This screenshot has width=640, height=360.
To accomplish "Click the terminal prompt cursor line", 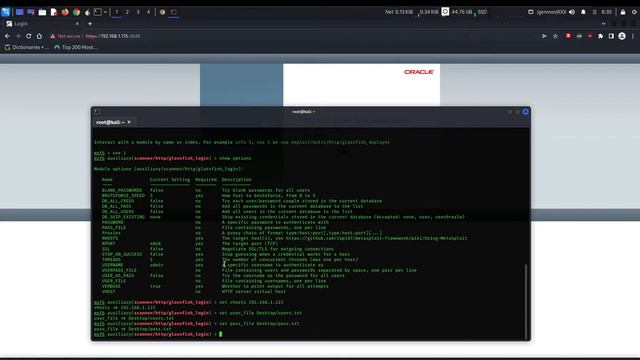I will point(158,334).
